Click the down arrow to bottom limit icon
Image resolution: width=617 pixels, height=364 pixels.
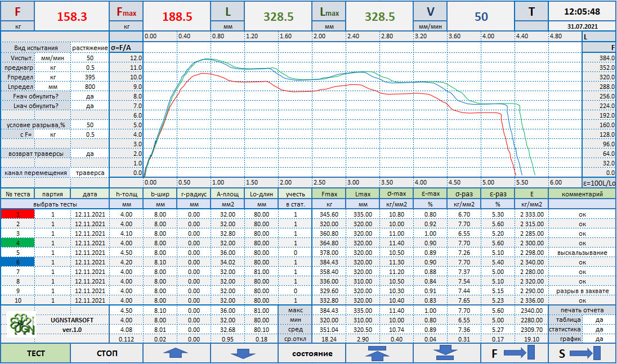coord(446,353)
